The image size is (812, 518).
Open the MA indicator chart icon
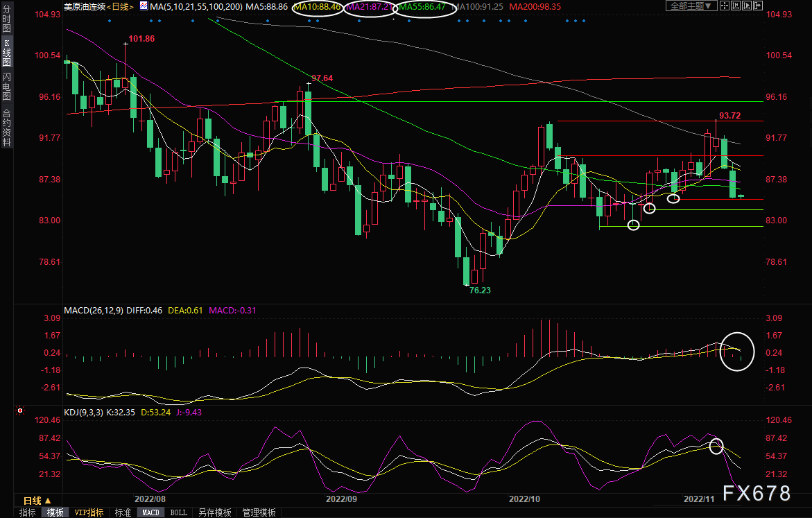click(x=144, y=6)
